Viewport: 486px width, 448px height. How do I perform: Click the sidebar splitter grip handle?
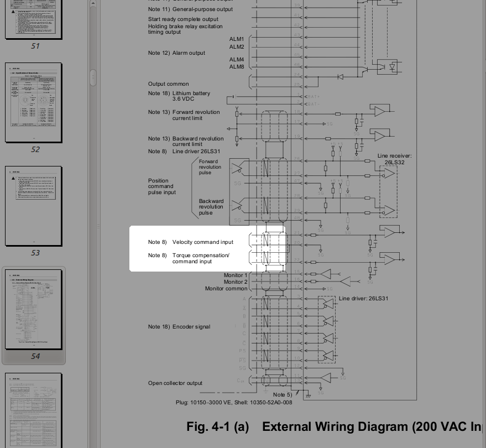pyautogui.click(x=98, y=227)
